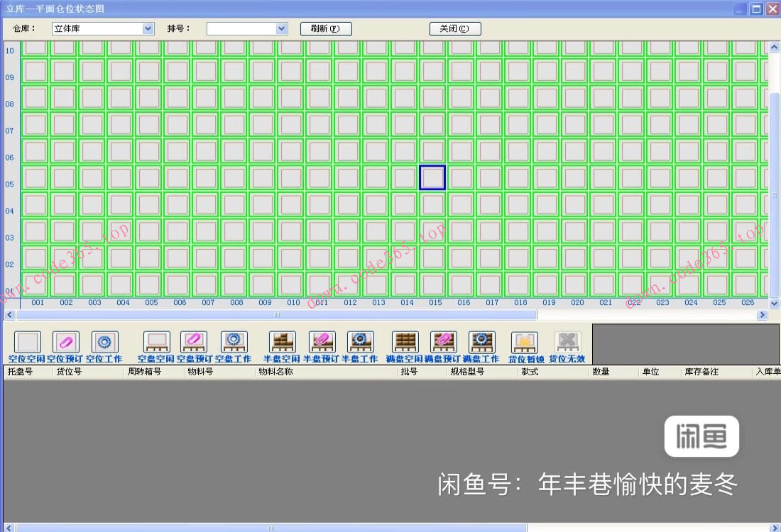781x532 pixels.
Task: Click the 关闭(C) close button
Action: point(454,28)
